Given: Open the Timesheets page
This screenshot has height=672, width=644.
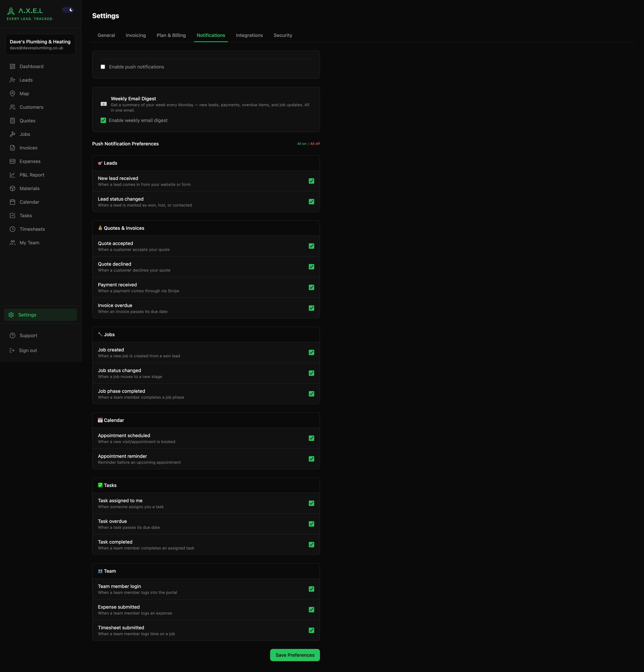Looking at the screenshot, I should [32, 229].
